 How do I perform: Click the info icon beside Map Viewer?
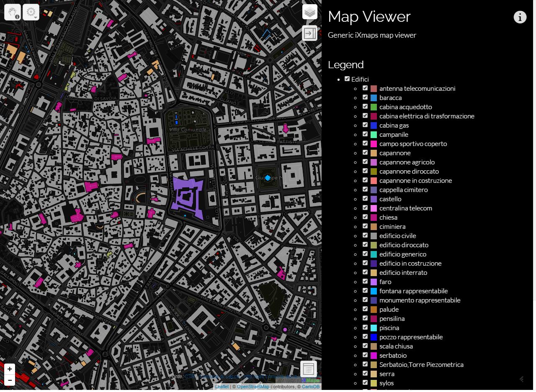pos(520,17)
